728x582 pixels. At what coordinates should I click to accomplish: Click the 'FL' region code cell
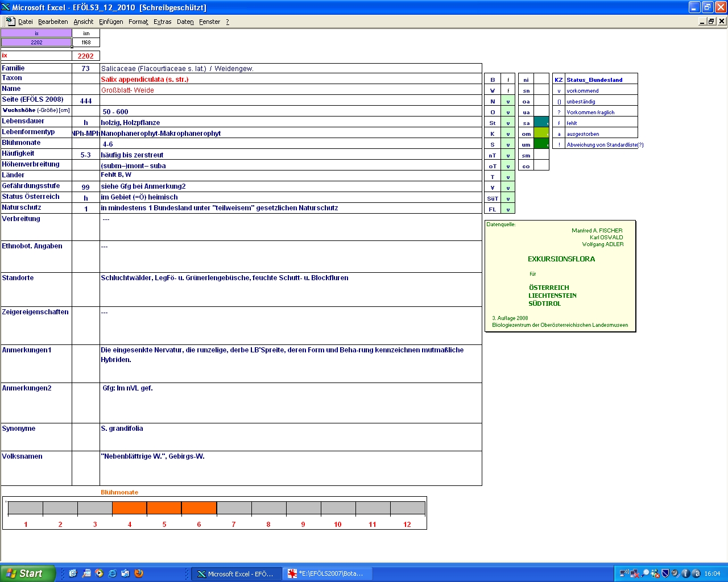[x=493, y=209]
